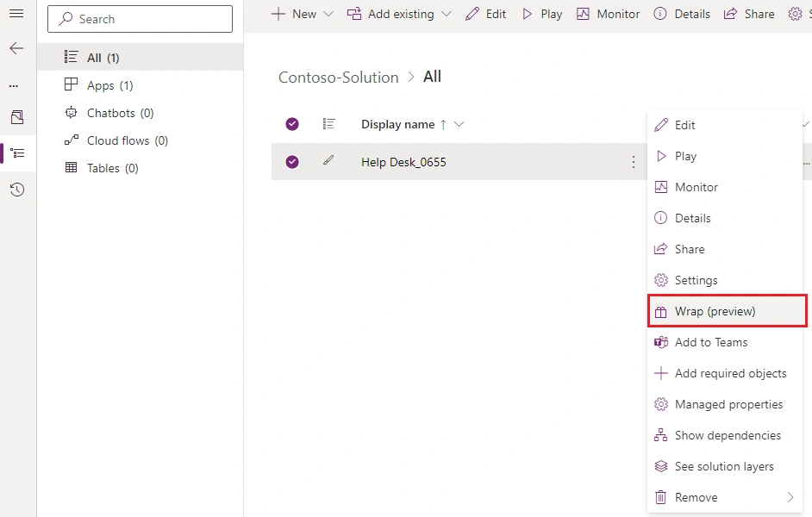Click the back arrow in left rail
This screenshot has height=517, width=812.
[16, 48]
